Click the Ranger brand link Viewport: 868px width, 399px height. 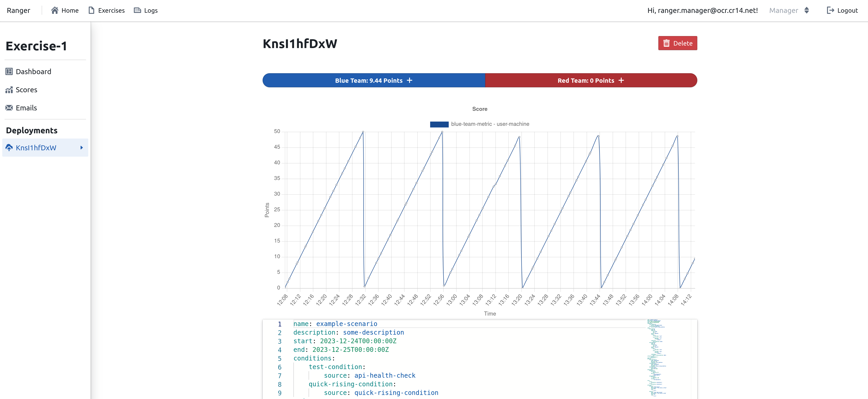pos(19,10)
